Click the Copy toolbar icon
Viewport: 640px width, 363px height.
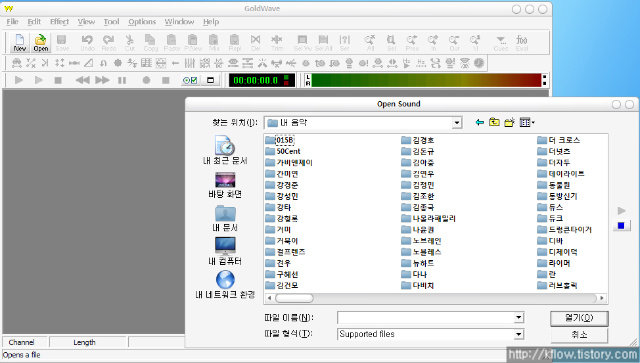point(151,43)
